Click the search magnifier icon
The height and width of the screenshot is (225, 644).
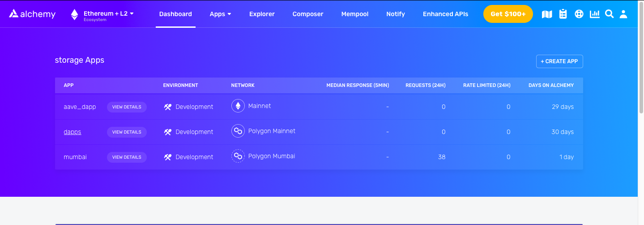pos(609,14)
